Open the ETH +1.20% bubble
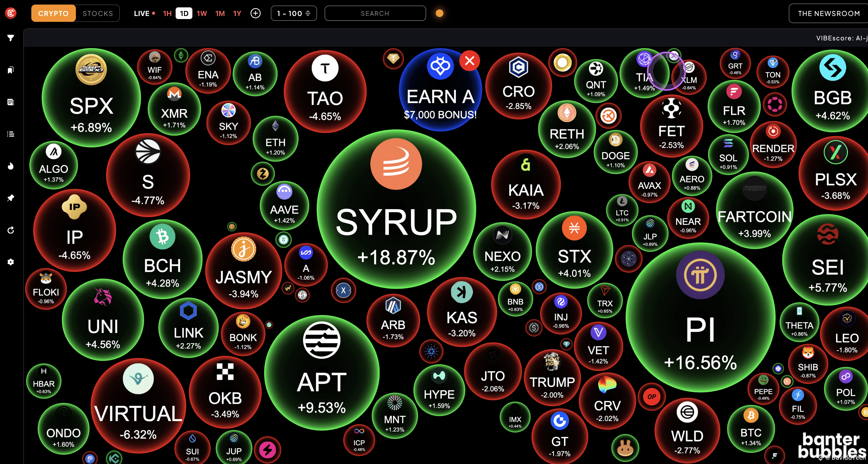Image resolution: width=868 pixels, height=464 pixels. (275, 139)
